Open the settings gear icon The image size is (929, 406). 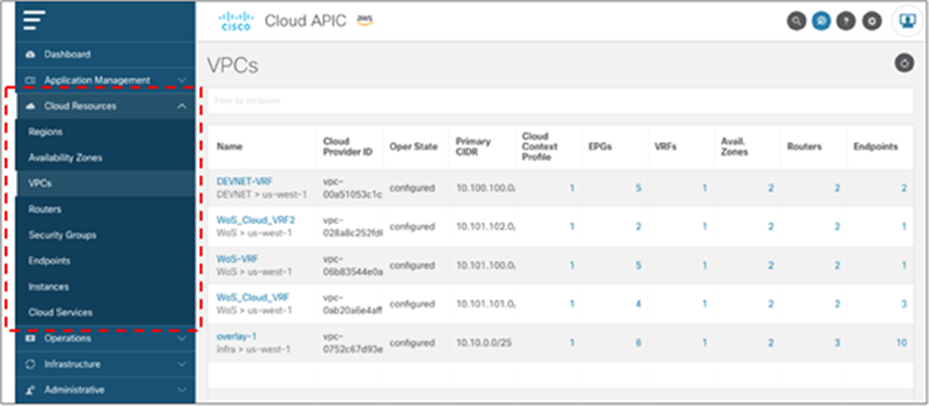tap(870, 21)
